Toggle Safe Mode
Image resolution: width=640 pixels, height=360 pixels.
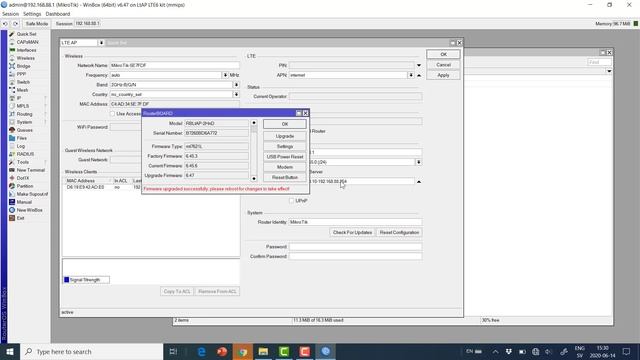[x=37, y=24]
